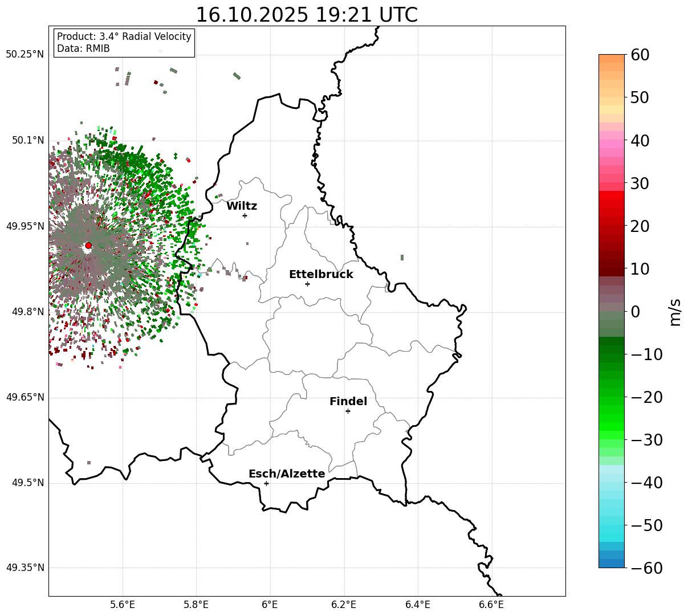Viewport: 688px width, 616px height.
Task: Pick the orange 60 m/s colorbar top
Action: point(612,58)
